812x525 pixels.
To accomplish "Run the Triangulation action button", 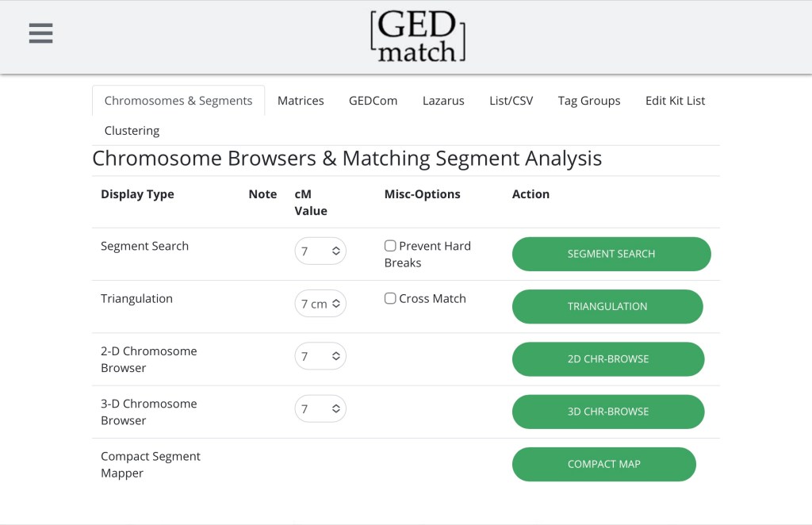I will [x=607, y=307].
